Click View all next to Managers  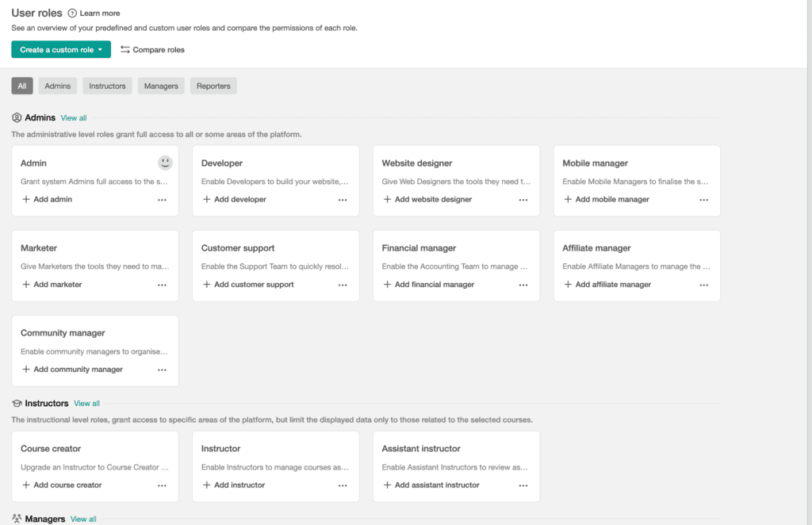[82, 519]
